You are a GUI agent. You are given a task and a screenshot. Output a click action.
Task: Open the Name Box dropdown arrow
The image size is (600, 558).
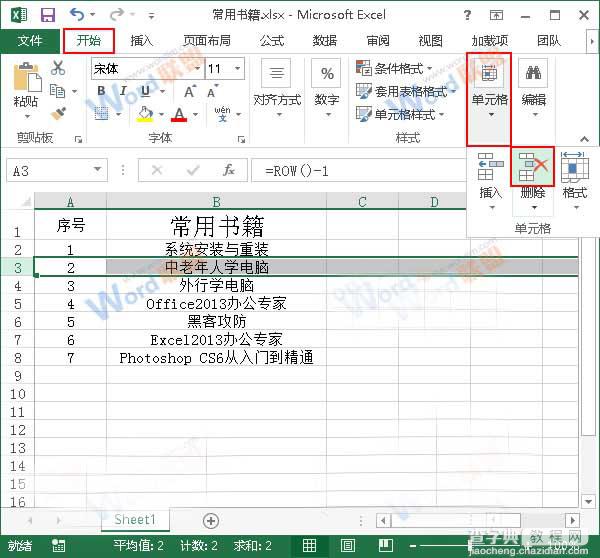(98, 169)
